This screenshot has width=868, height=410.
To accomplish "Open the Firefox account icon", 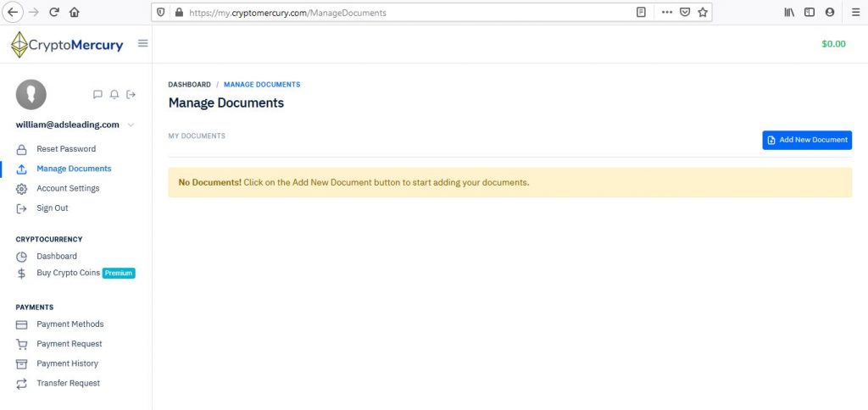I will pos(829,12).
